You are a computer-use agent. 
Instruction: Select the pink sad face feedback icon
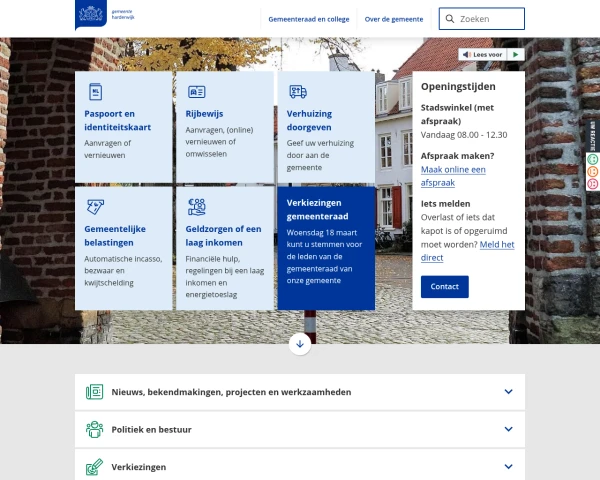click(x=592, y=184)
